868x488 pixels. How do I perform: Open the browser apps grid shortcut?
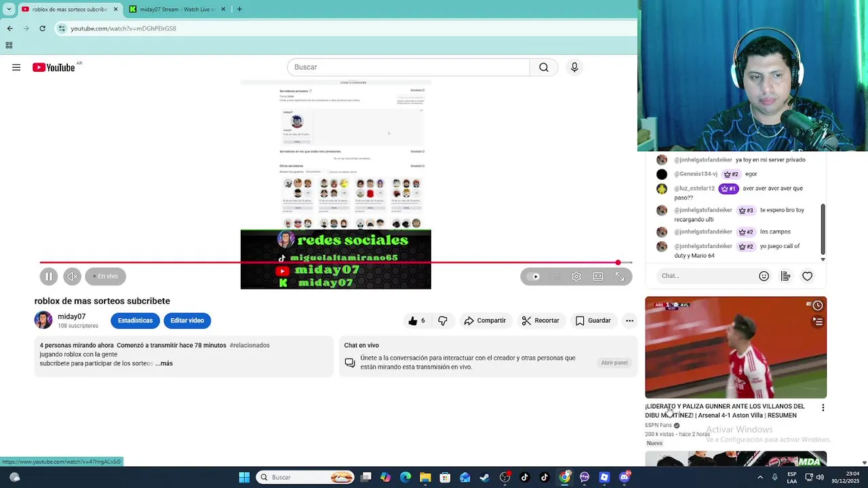pyautogui.click(x=9, y=45)
